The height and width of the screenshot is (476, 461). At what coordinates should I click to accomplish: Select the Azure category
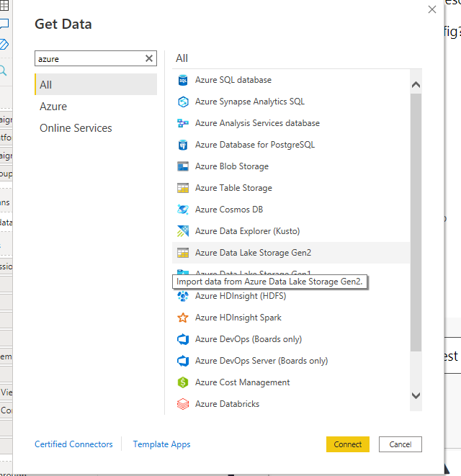point(96,107)
